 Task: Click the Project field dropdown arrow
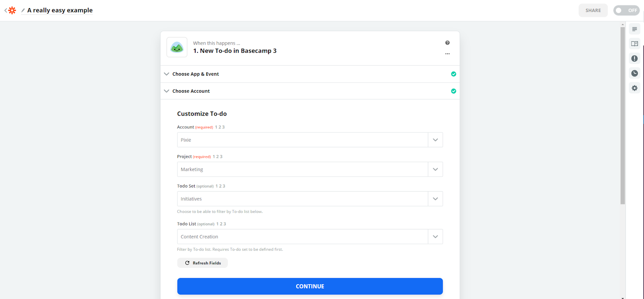(x=435, y=169)
